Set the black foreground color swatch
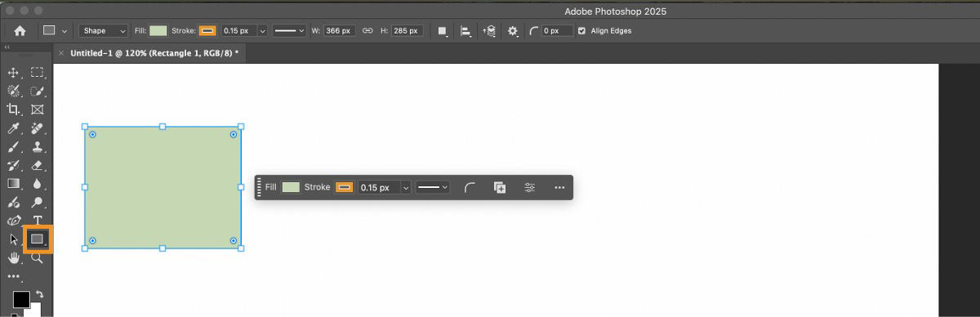980x317 pixels. pyautogui.click(x=20, y=299)
